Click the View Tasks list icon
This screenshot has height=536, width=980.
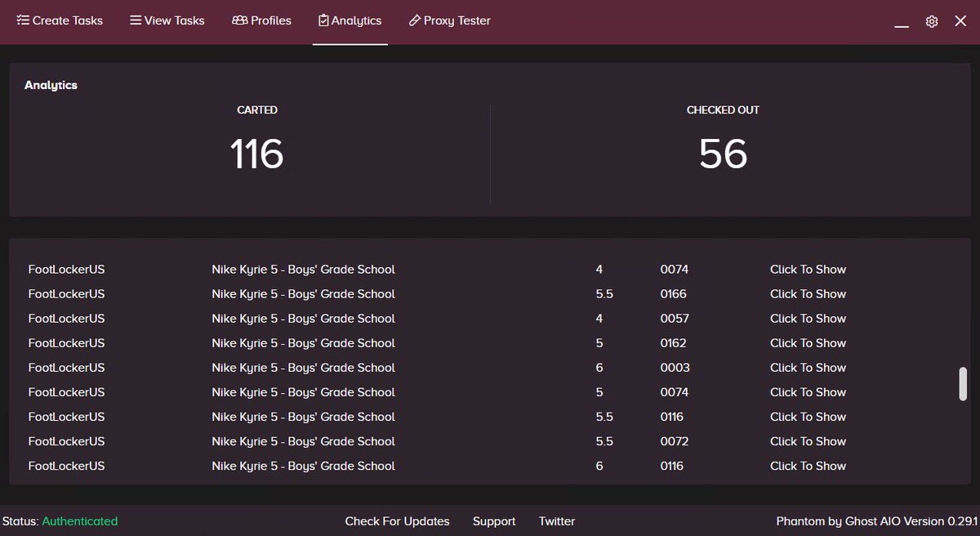136,20
